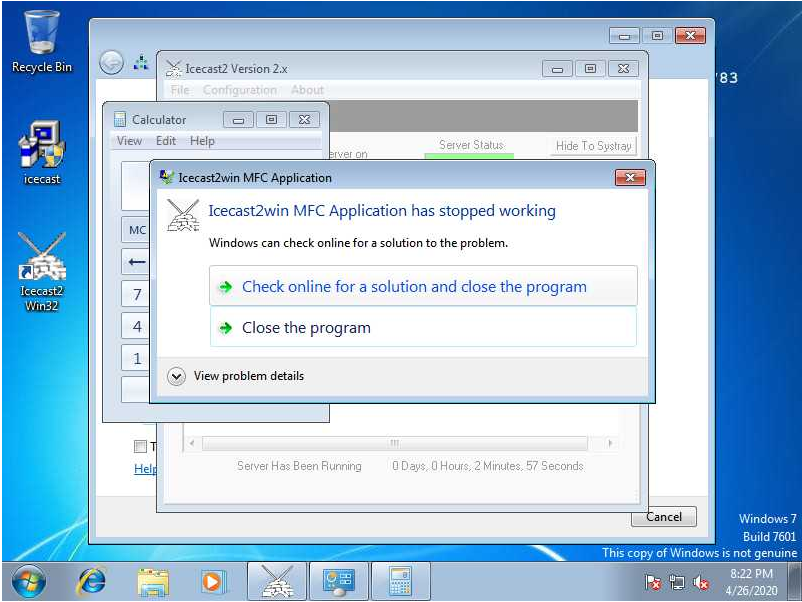Click the volume icon in system tray
This screenshot has height=602, width=802.
(701, 582)
